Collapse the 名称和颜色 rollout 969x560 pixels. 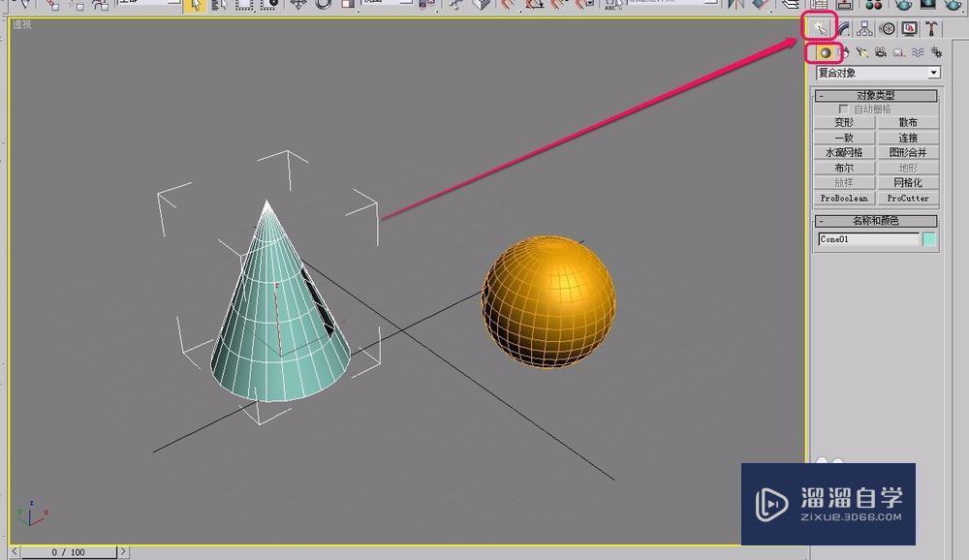pyautogui.click(x=821, y=220)
